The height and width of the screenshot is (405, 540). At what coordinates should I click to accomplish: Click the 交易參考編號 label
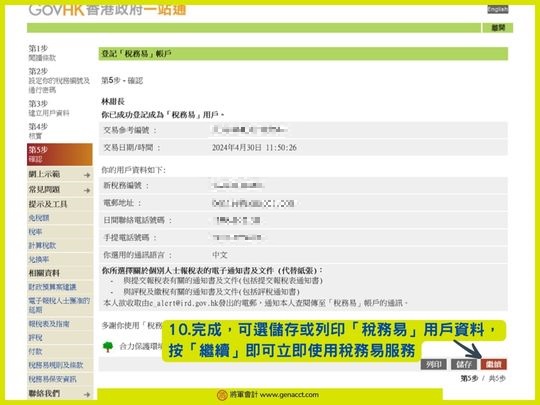click(x=130, y=131)
